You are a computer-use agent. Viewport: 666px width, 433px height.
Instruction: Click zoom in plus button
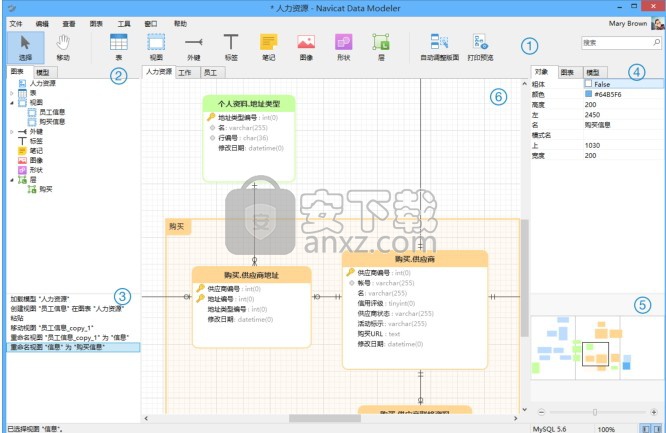click(654, 412)
